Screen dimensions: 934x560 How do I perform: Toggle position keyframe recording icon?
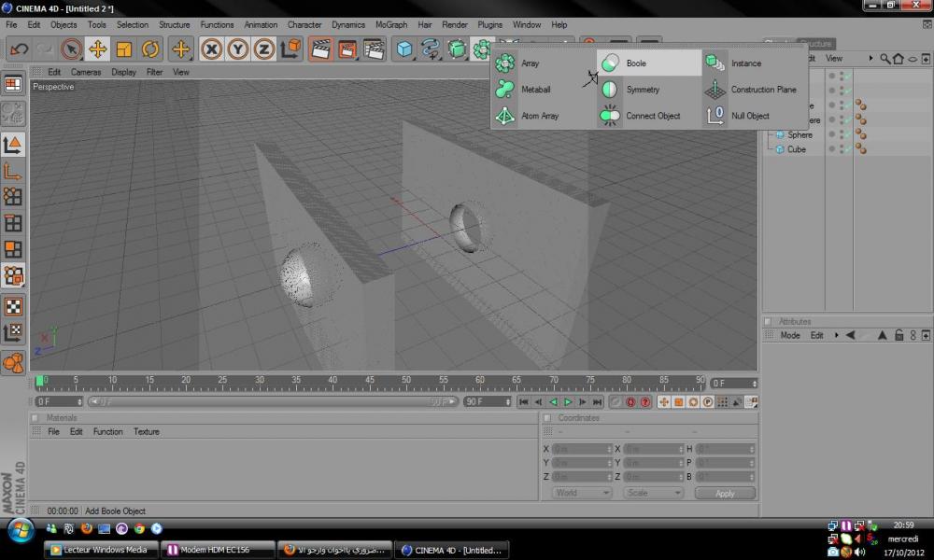pyautogui.click(x=663, y=402)
